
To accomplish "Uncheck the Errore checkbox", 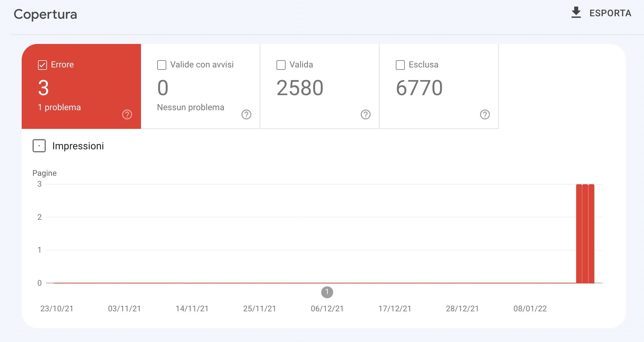I will click(x=42, y=65).
